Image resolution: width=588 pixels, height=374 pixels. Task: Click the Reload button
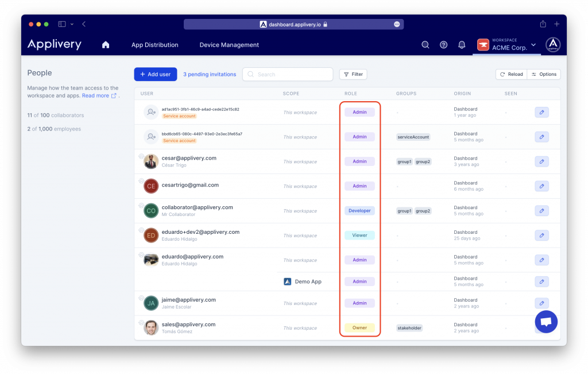[x=512, y=74]
